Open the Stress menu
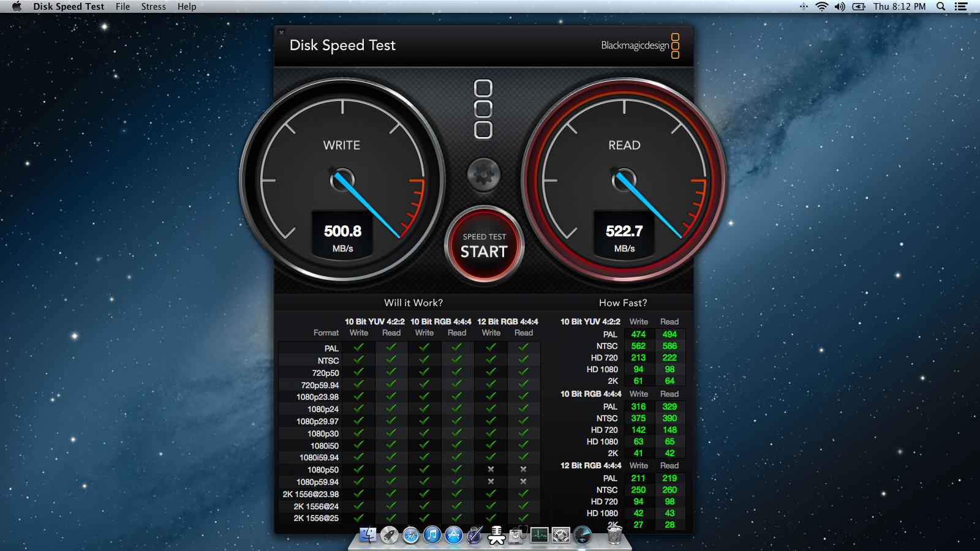 click(x=153, y=7)
